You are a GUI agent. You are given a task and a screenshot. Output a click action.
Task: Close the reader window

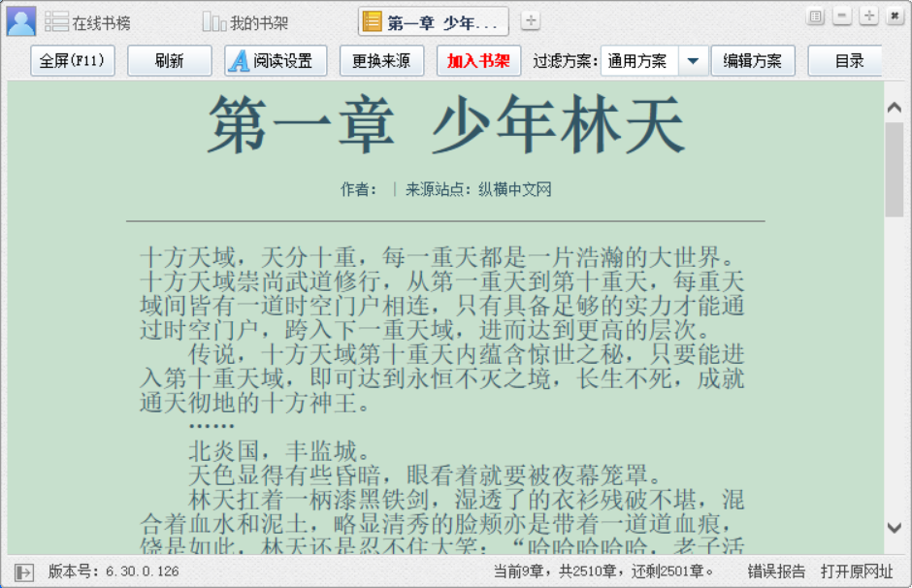895,16
